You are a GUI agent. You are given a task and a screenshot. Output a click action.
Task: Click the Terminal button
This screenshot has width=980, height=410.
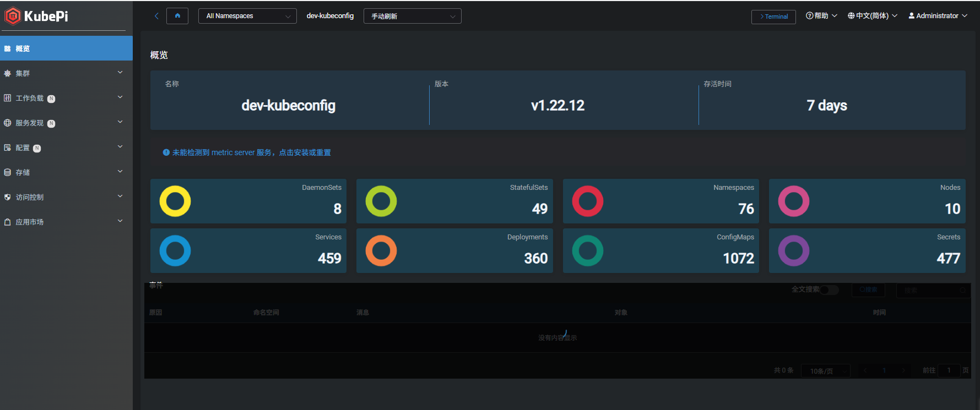pyautogui.click(x=773, y=17)
